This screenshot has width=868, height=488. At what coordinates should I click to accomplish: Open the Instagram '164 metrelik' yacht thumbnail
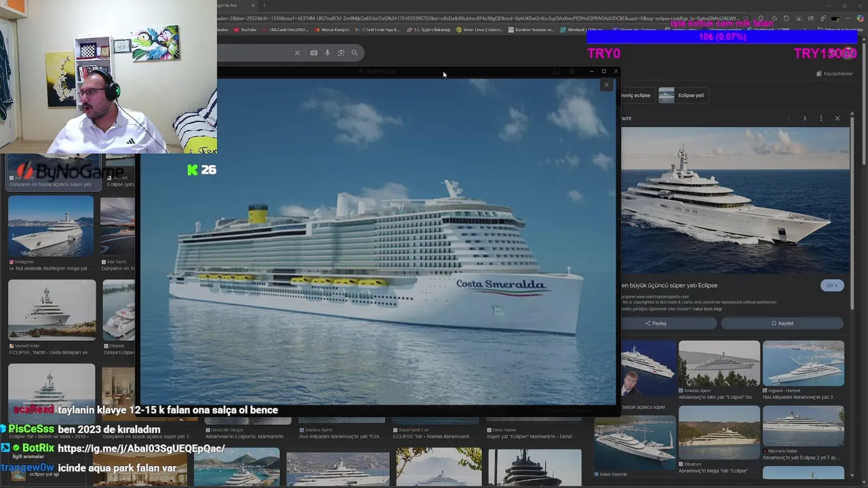(x=51, y=226)
